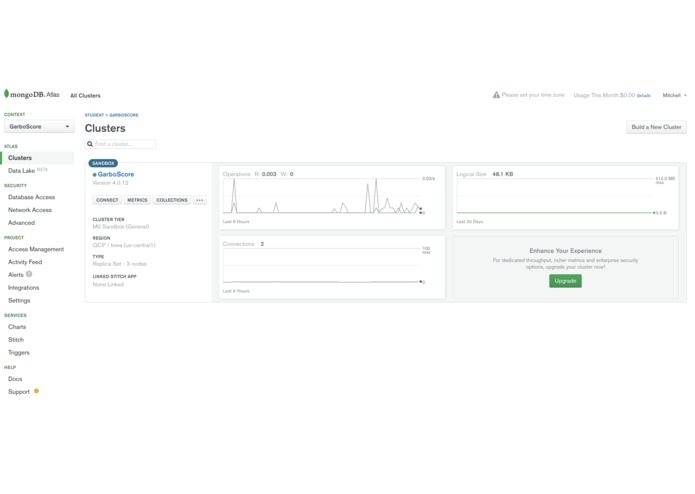Open the GarboScore context dropdown

(39, 127)
